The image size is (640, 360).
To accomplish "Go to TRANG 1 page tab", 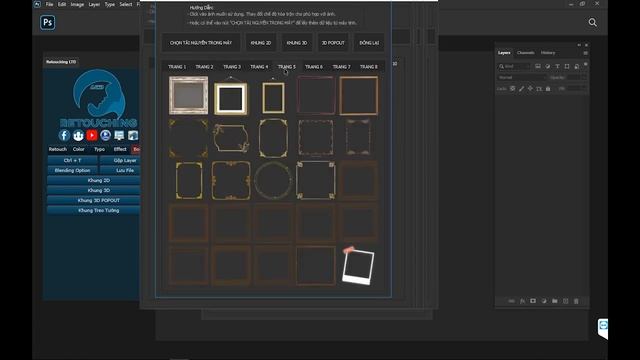I will pos(177,67).
